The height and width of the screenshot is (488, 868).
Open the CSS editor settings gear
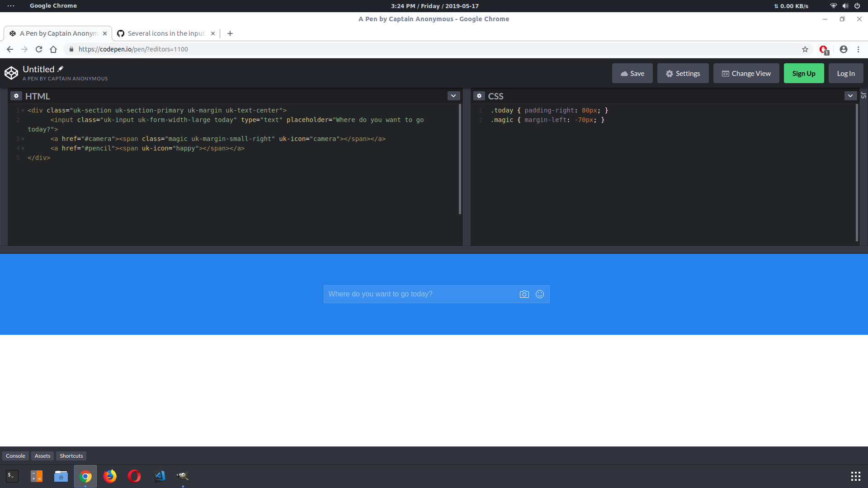pyautogui.click(x=479, y=96)
